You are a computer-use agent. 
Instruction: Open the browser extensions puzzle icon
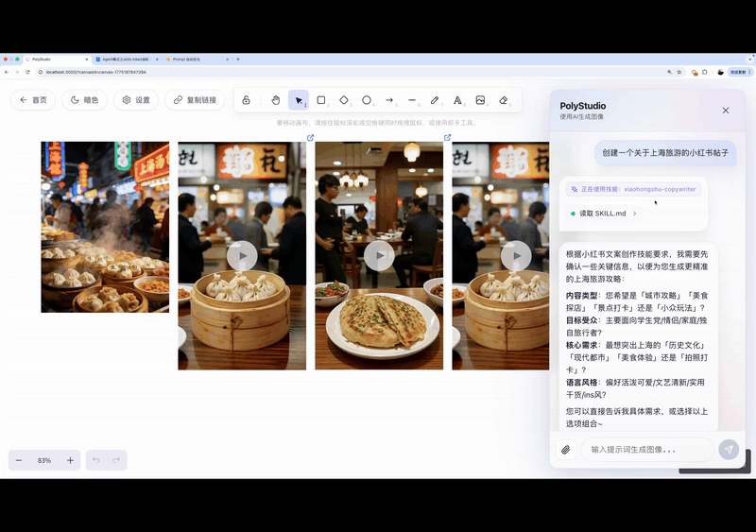(705, 72)
